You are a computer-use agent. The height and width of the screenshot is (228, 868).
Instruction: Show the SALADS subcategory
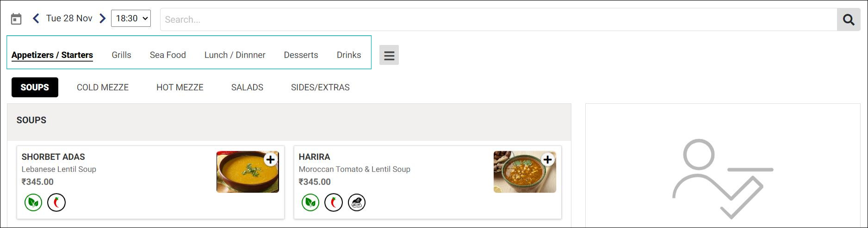click(247, 88)
